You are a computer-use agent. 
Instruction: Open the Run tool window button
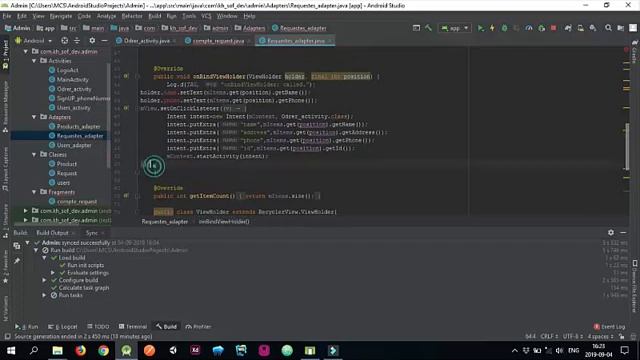pyautogui.click(x=27, y=327)
